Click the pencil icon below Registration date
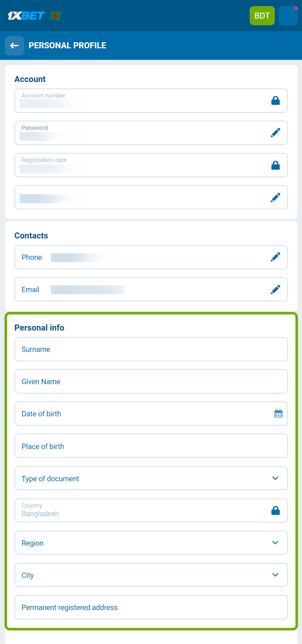Screen dimensions: 302x644 [x=275, y=197]
